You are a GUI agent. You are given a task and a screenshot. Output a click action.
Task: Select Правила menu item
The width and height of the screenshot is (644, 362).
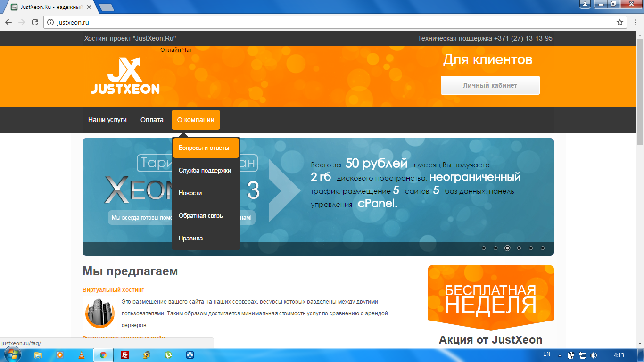(206, 239)
